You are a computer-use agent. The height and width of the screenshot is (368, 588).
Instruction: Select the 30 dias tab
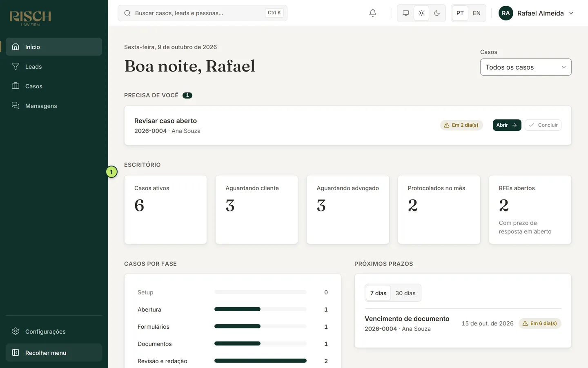coord(405,293)
